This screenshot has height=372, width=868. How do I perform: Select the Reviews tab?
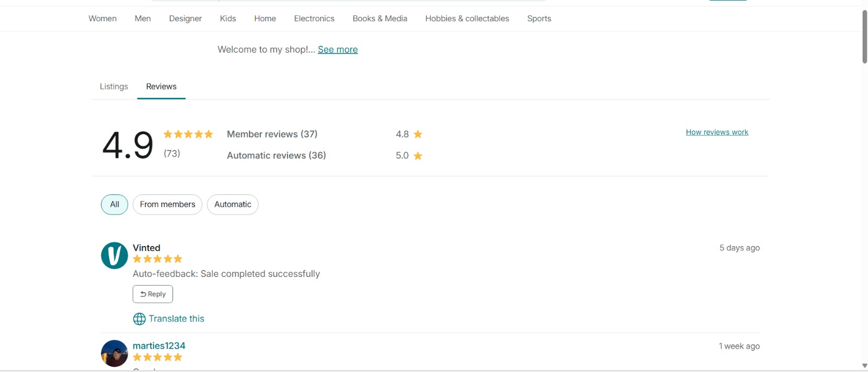[161, 86]
